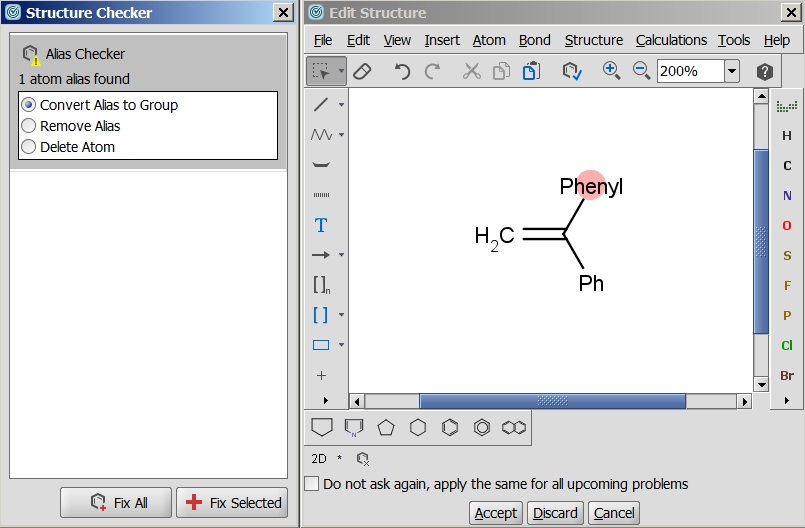Select the Remove Alias option
Image resolution: width=805 pixels, height=528 pixels.
tap(29, 126)
